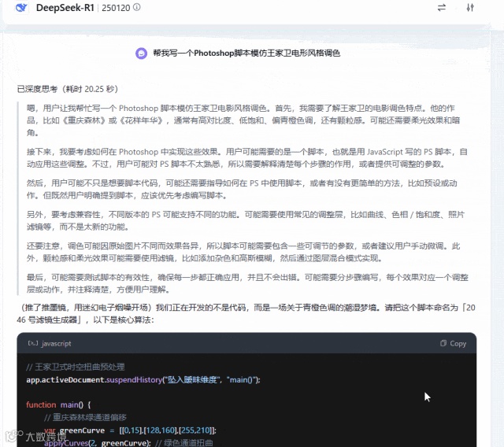Click the code comment '// 重庆森林绿通道偏移'

pyautogui.click(x=85, y=417)
